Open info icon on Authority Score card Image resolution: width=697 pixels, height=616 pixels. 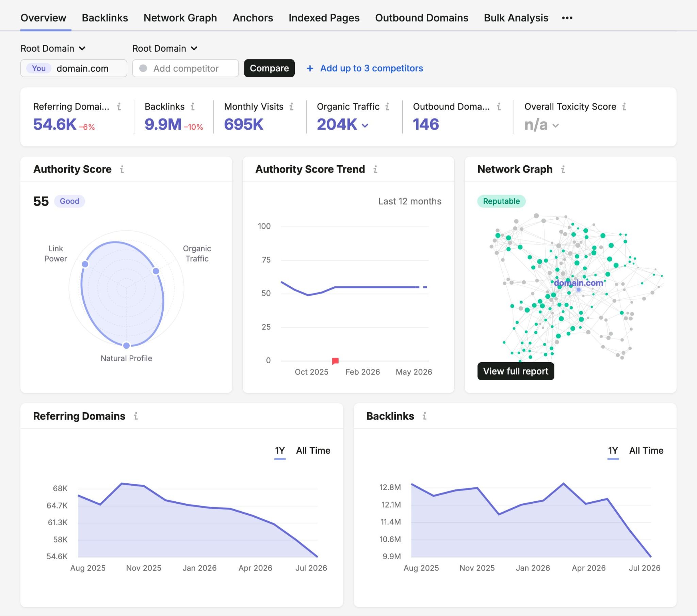[x=122, y=169]
